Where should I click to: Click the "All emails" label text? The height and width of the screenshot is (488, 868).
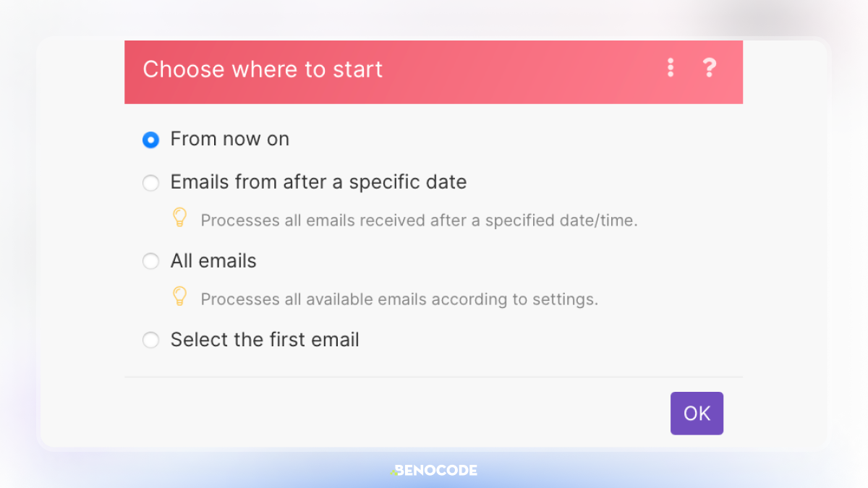213,261
